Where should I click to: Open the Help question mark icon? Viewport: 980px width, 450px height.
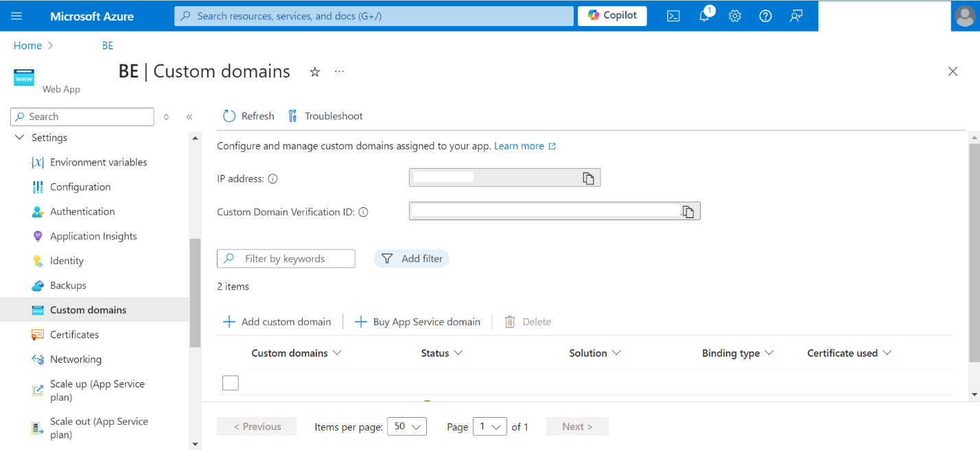pos(766,16)
